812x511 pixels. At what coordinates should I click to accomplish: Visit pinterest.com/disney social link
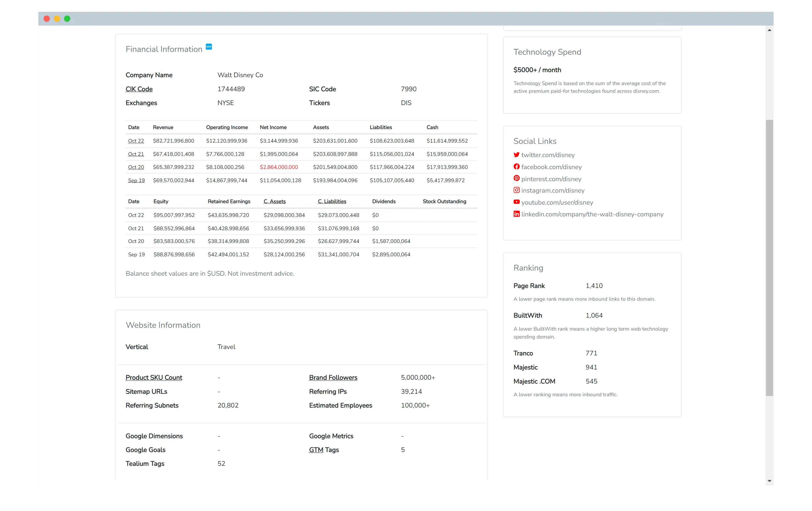click(x=551, y=179)
